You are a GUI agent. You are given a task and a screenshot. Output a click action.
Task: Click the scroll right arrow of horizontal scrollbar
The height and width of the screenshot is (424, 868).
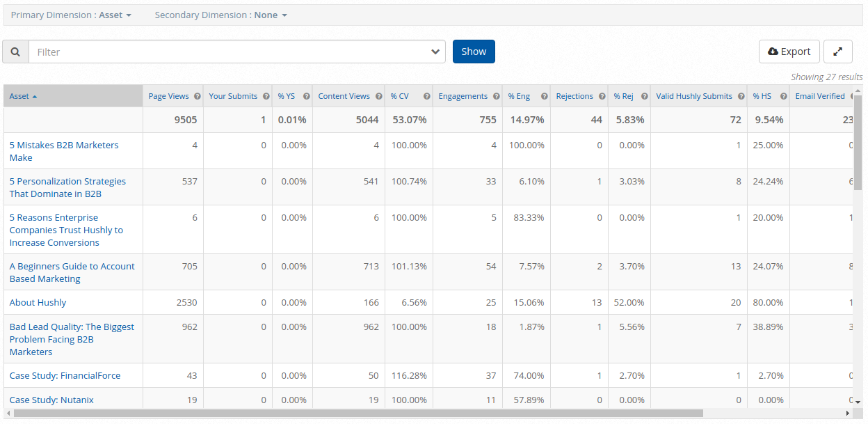coord(847,414)
